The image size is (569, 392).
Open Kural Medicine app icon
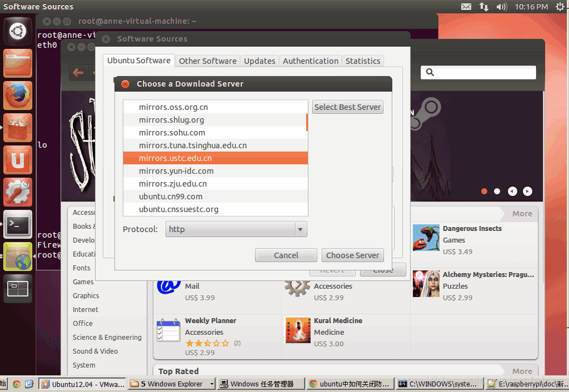pyautogui.click(x=298, y=330)
